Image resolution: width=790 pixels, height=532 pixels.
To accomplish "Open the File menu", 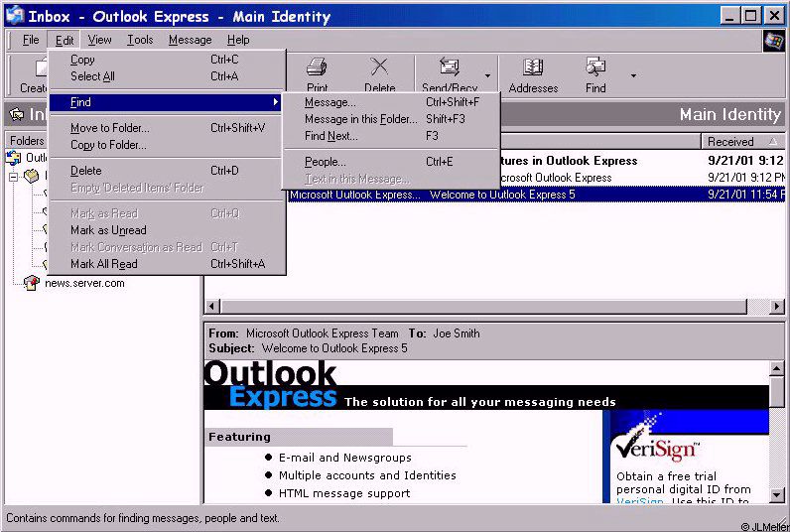I will [31, 40].
